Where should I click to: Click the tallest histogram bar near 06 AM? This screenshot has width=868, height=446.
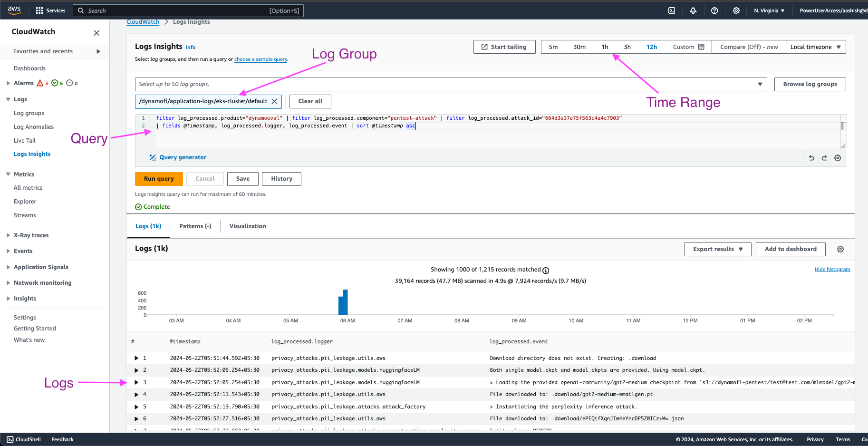(x=346, y=302)
